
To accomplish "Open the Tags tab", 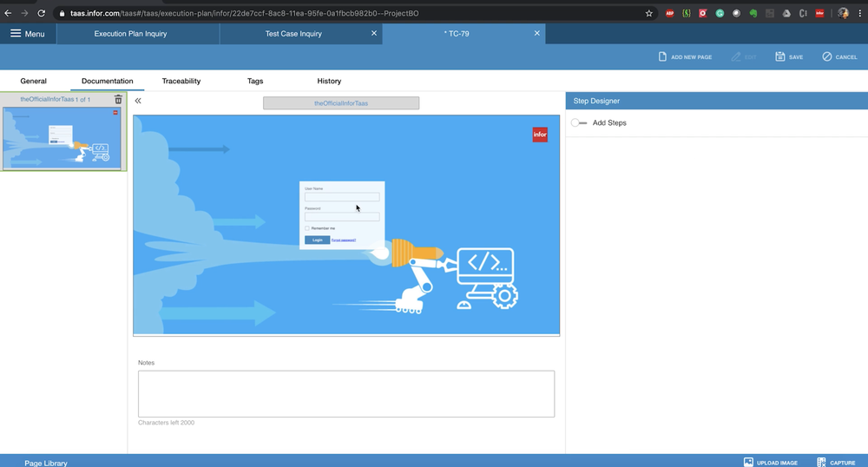I will click(255, 81).
